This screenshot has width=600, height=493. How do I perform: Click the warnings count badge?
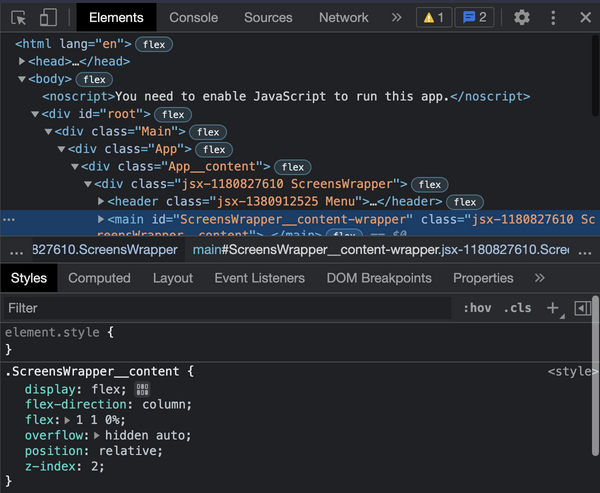(434, 17)
